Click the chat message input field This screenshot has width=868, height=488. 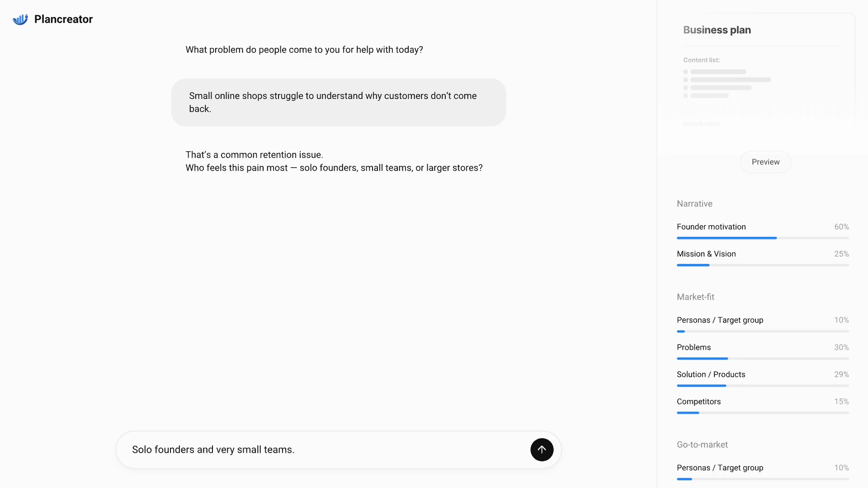pos(325,450)
